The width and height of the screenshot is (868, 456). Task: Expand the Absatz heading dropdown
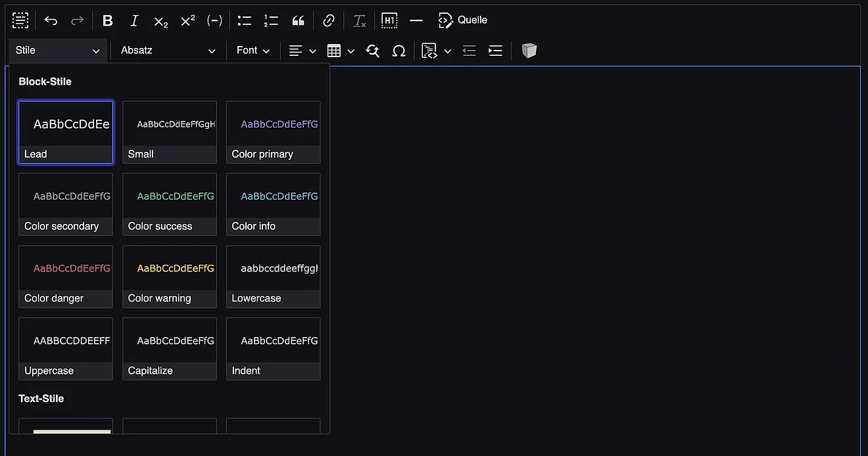click(x=168, y=51)
